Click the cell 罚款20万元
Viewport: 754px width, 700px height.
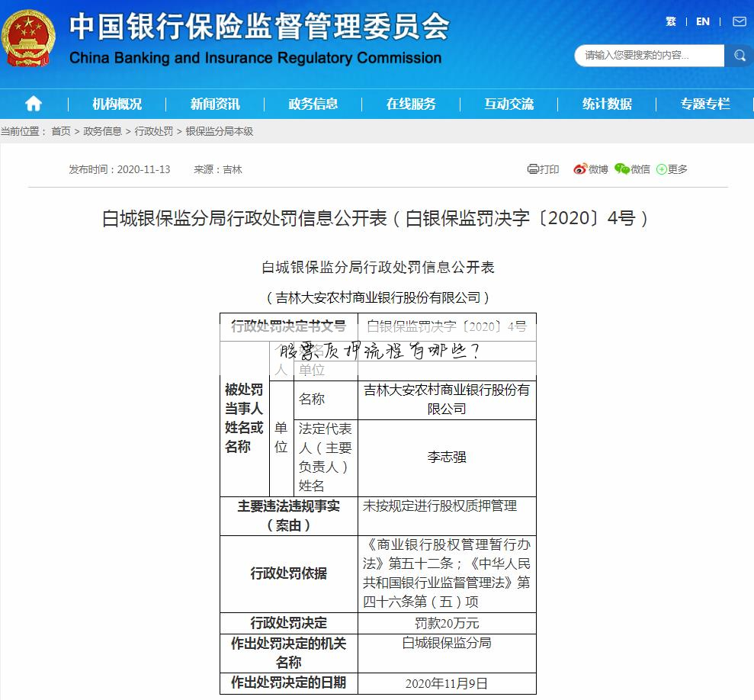pos(447,623)
